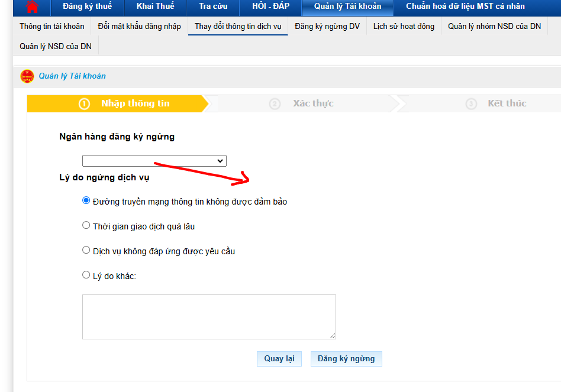
Task: Open the Tra cứu menu
Action: click(x=213, y=7)
